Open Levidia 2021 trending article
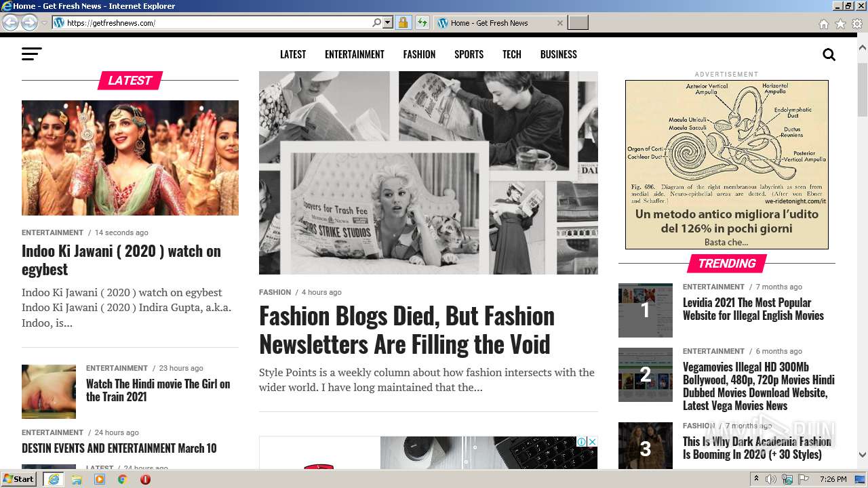This screenshot has height=488, width=868. pyautogui.click(x=753, y=309)
